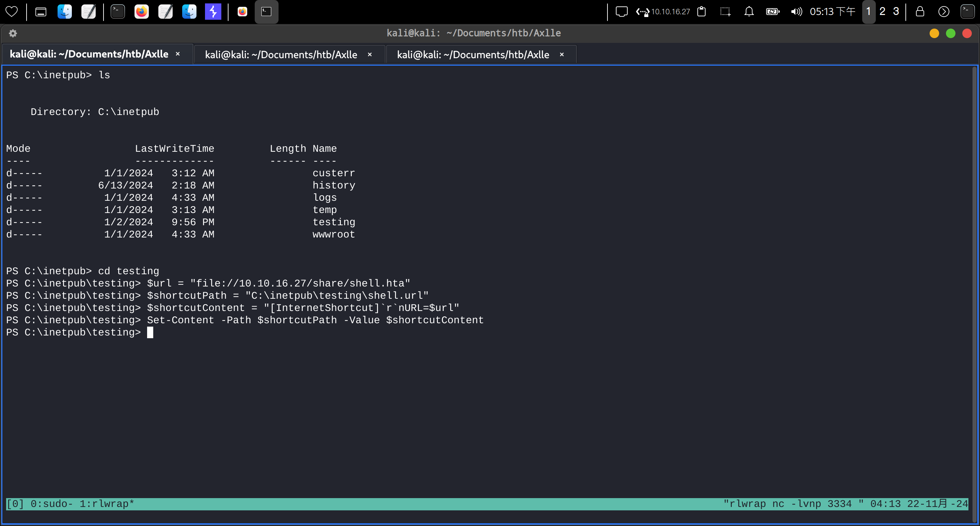Click the '9:56 PM' time entry
The image size is (980, 526).
pos(193,222)
